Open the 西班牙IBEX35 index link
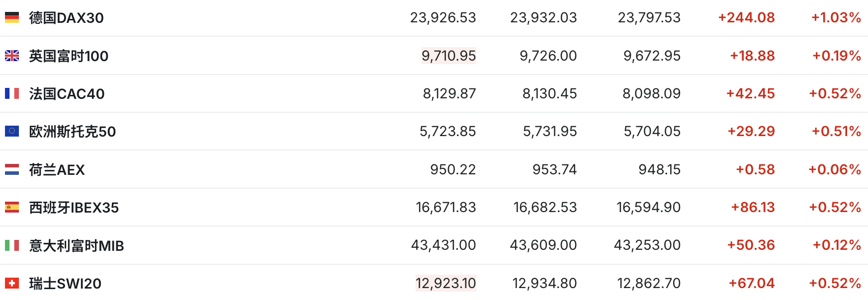 [x=74, y=208]
